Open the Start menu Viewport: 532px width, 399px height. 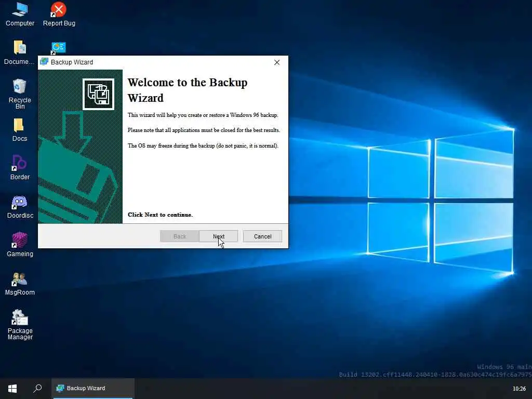coord(12,388)
